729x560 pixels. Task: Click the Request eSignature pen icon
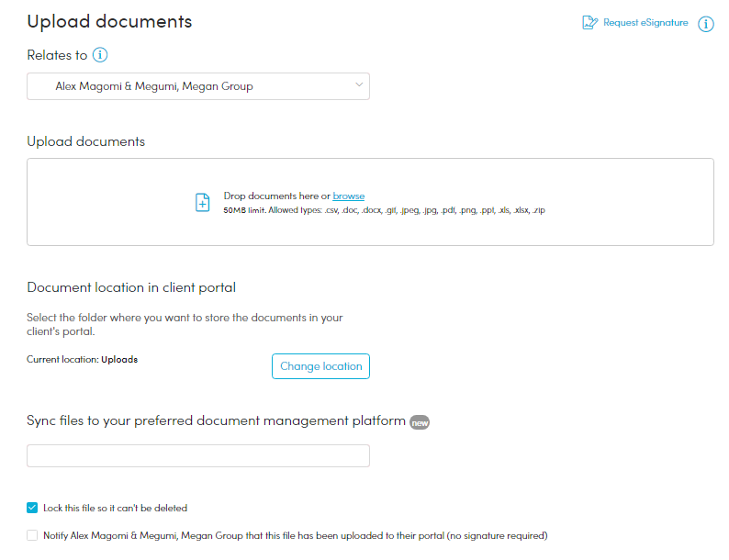pyautogui.click(x=589, y=23)
